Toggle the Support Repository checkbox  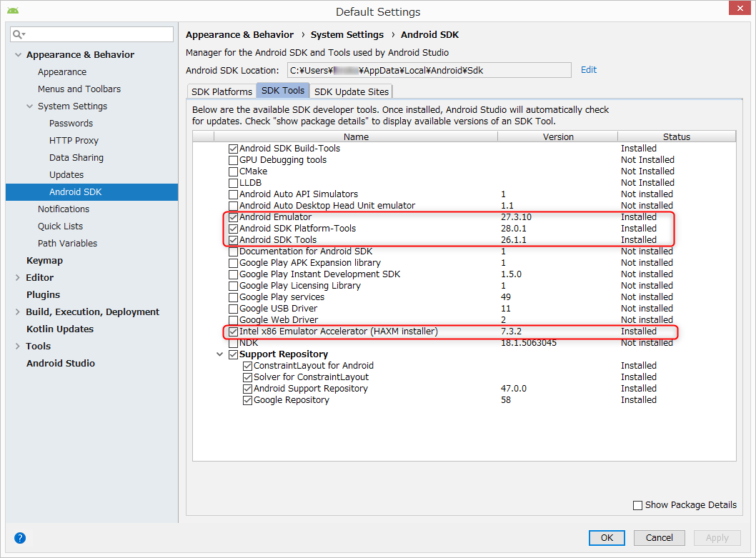tap(234, 354)
